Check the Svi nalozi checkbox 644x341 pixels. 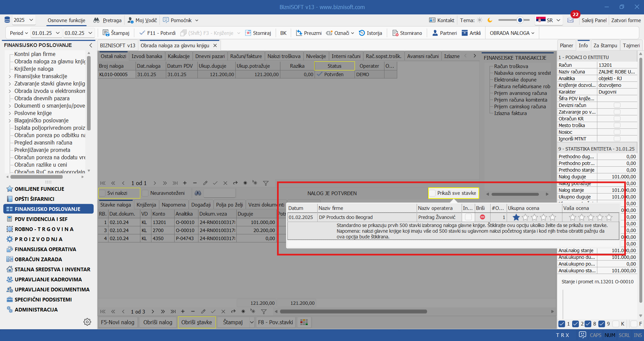point(102,193)
